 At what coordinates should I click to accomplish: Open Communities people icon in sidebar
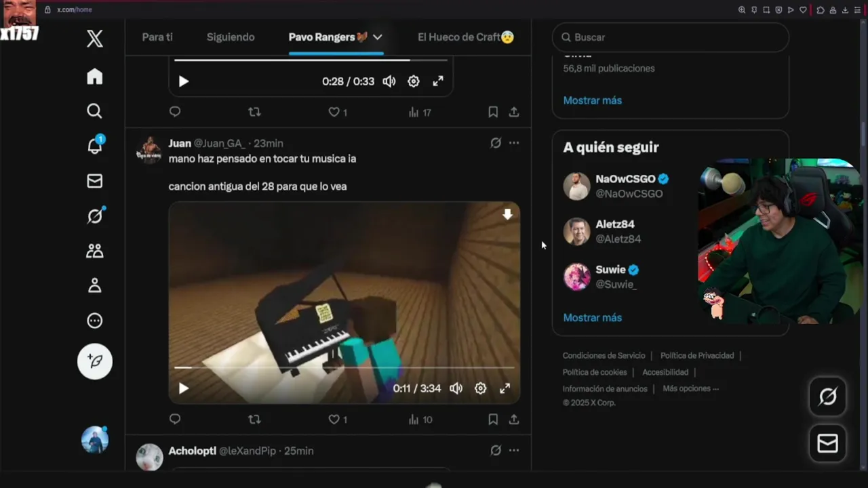(95, 251)
